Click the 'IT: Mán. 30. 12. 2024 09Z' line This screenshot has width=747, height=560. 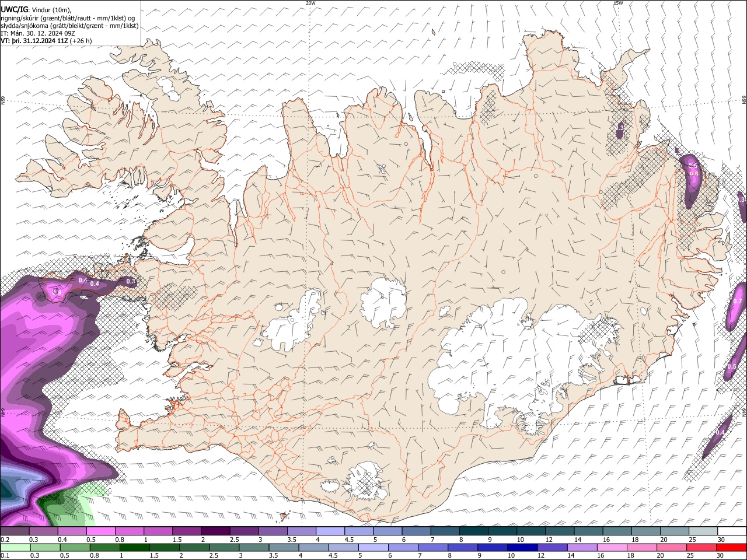point(38,33)
